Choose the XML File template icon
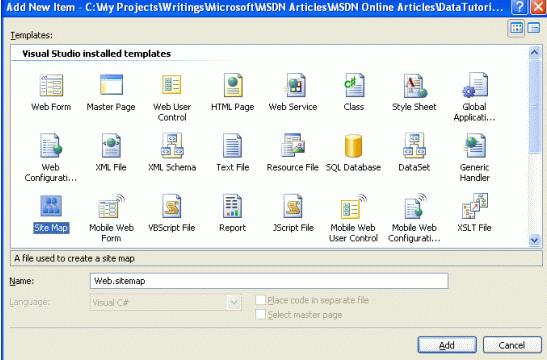 pyautogui.click(x=111, y=145)
